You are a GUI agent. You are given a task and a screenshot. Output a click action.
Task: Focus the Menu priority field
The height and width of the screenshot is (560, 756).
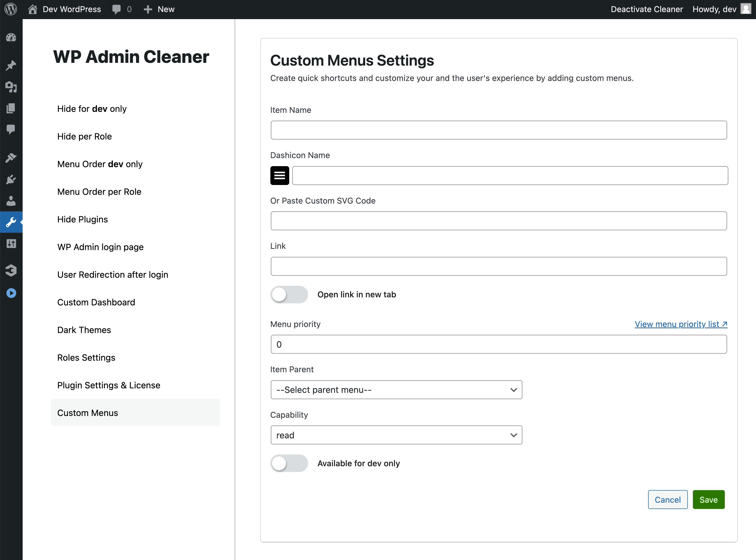point(498,344)
